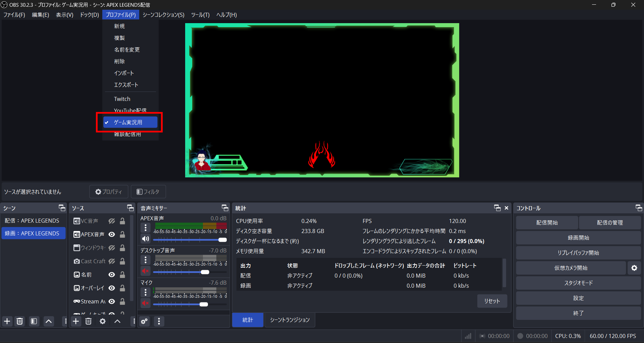Select the Twitch profile from menu
This screenshot has width=644, height=343.
pos(130,99)
